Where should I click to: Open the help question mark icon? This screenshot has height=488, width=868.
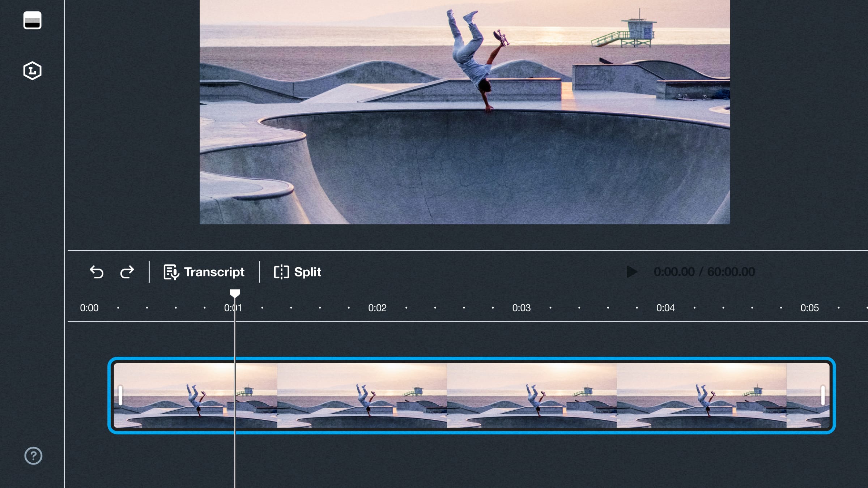coord(33,455)
